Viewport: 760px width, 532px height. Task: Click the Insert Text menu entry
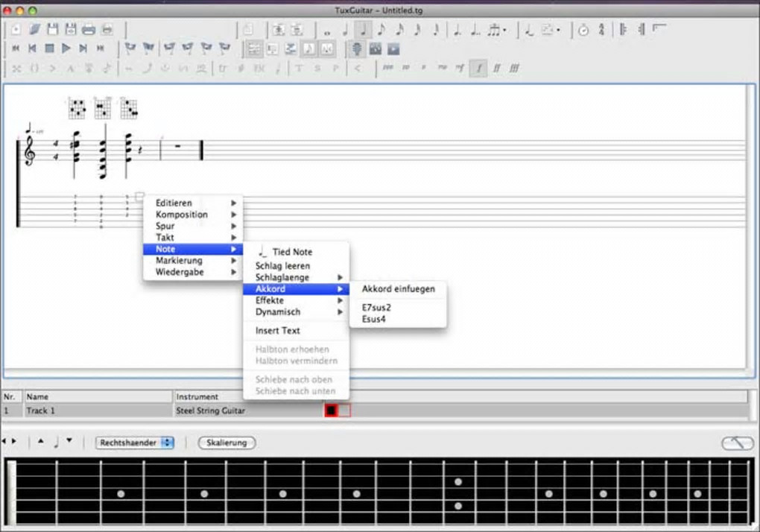click(x=278, y=330)
